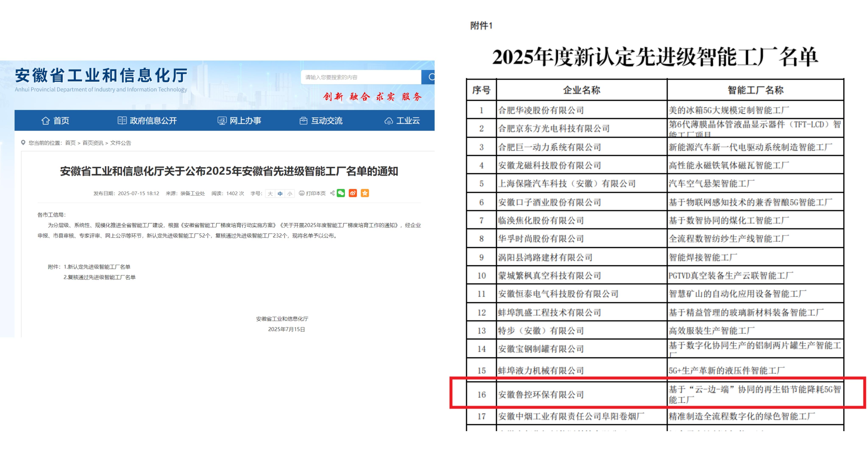This screenshot has height=458, width=868.
Task: Set font size to 中
Action: (x=280, y=194)
